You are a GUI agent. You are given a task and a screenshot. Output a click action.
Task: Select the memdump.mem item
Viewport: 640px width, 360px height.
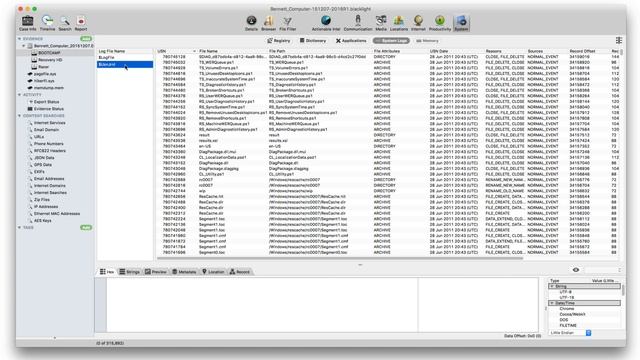tap(48, 88)
